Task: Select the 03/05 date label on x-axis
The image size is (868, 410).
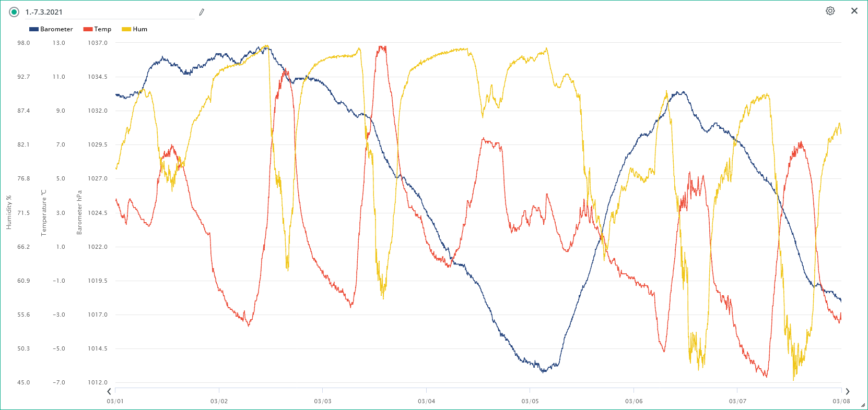Action: (530, 401)
